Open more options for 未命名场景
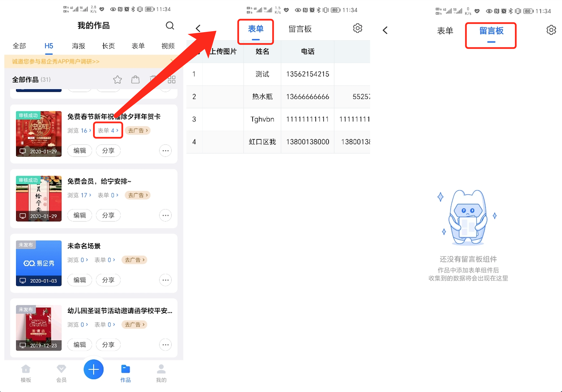562x392 pixels. (x=165, y=280)
